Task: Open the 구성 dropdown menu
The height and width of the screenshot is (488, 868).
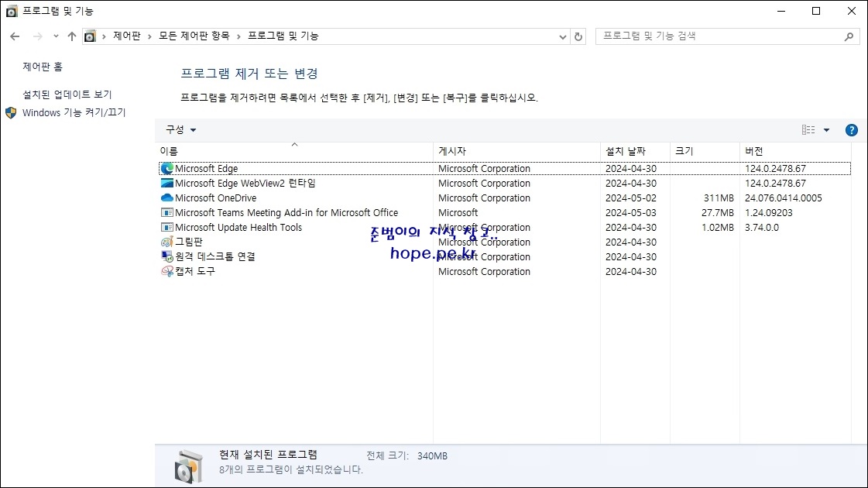Action: 180,129
